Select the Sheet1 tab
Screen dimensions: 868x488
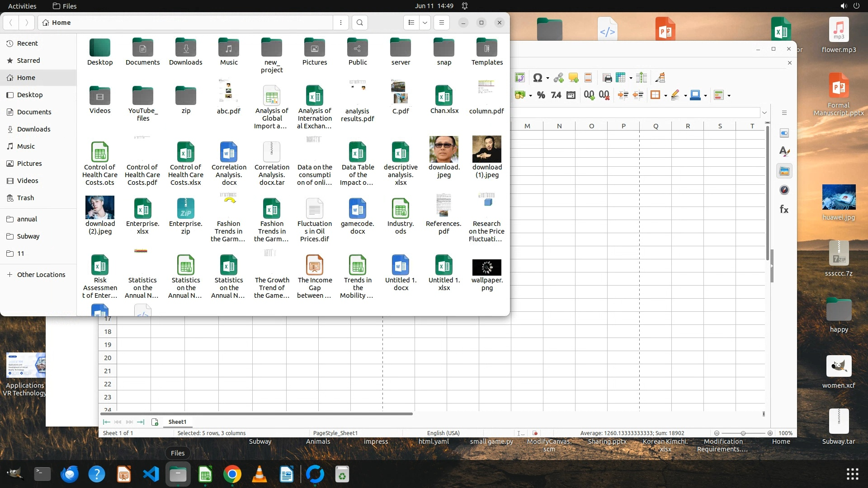click(x=177, y=422)
